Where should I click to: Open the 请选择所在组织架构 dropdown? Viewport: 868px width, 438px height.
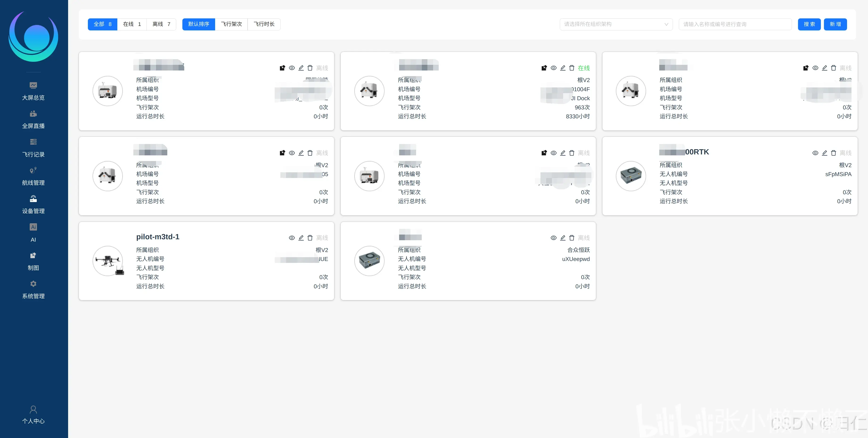(616, 24)
